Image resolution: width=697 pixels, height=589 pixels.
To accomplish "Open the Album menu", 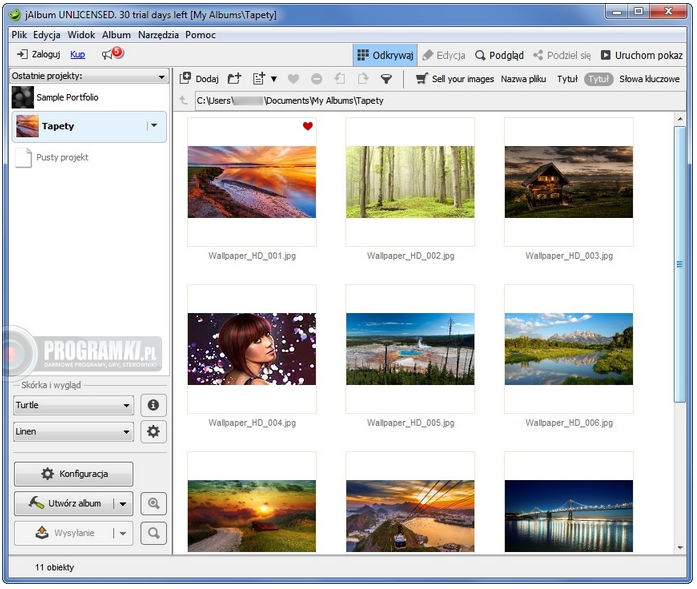I will (x=116, y=35).
